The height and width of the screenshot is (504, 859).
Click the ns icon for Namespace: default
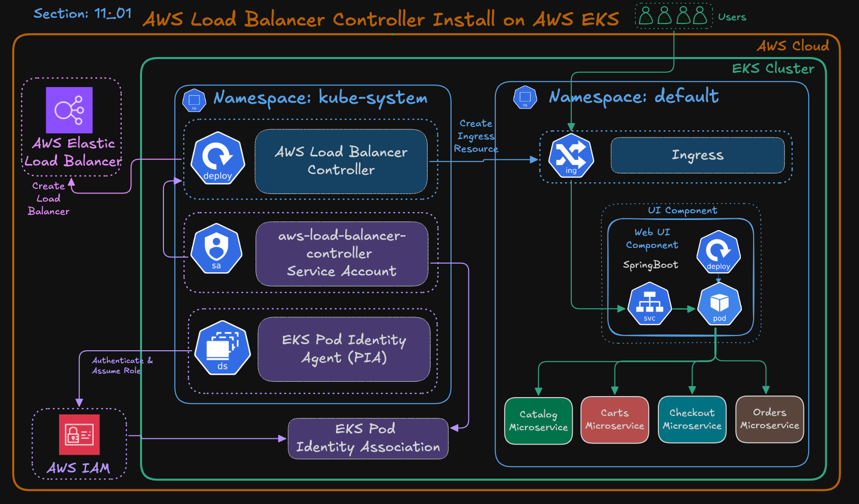click(x=525, y=97)
